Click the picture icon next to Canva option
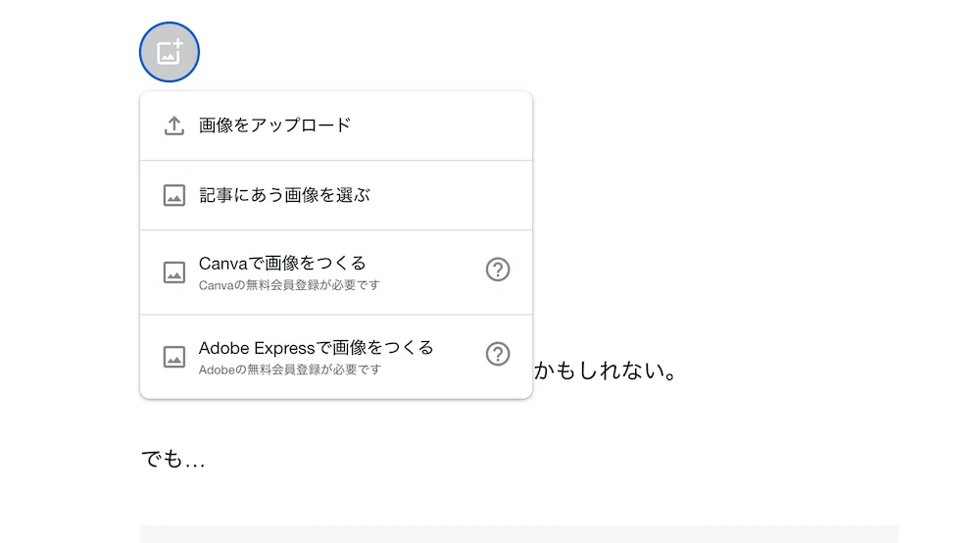Viewport: 980px width, 543px height. (173, 273)
